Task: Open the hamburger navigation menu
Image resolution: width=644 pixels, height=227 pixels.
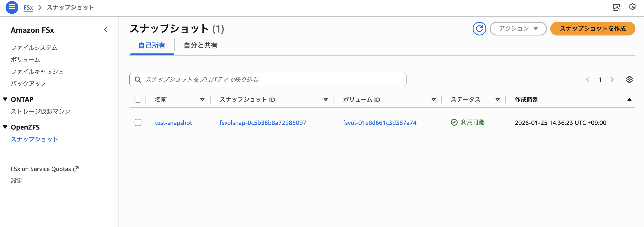Action: (12, 7)
